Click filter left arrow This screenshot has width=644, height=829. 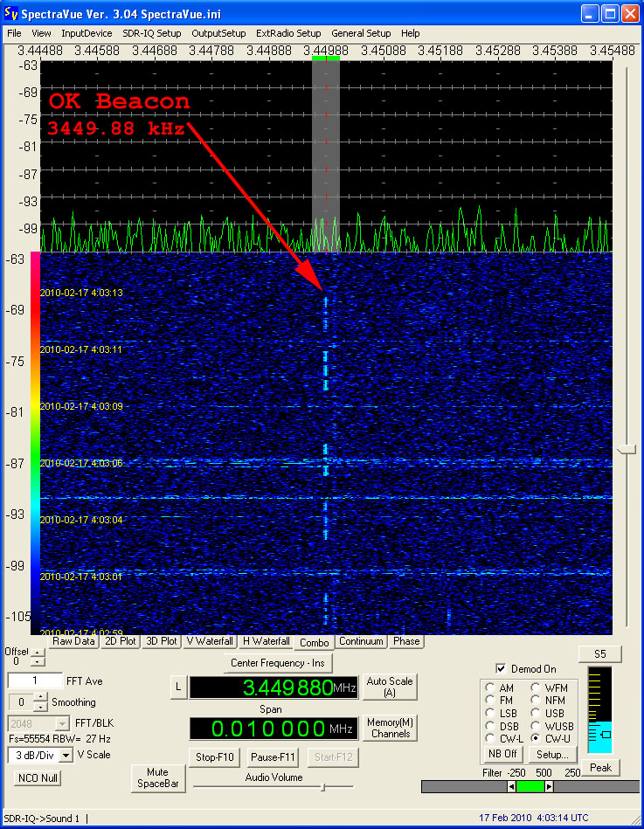[x=511, y=787]
